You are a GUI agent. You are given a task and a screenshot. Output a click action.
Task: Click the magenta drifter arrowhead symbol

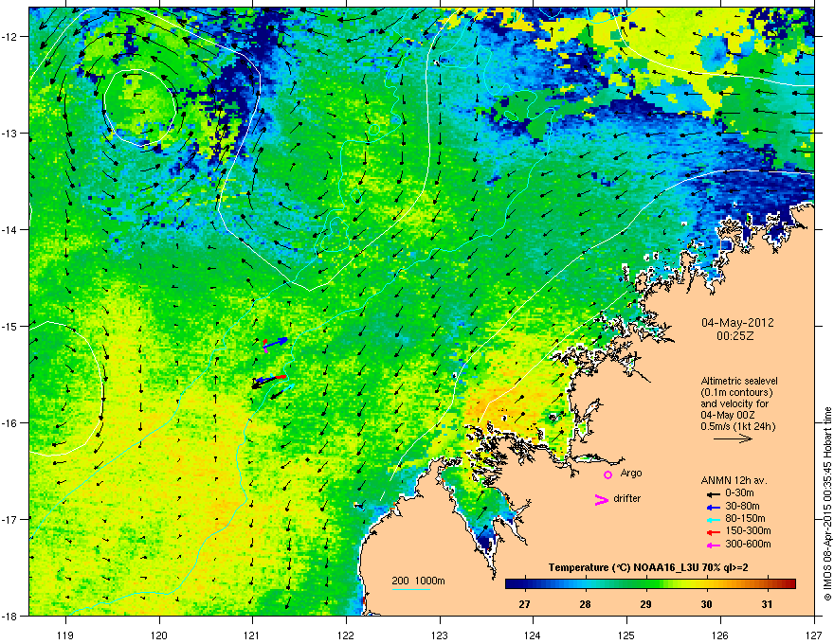coord(602,499)
